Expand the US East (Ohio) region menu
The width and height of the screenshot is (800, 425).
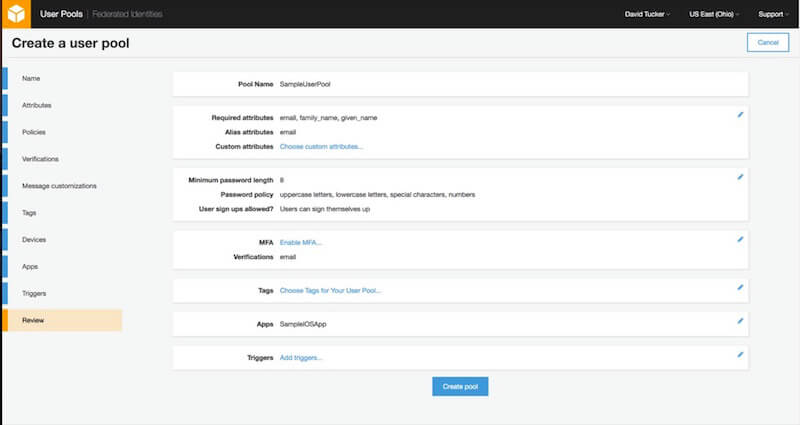coord(714,15)
